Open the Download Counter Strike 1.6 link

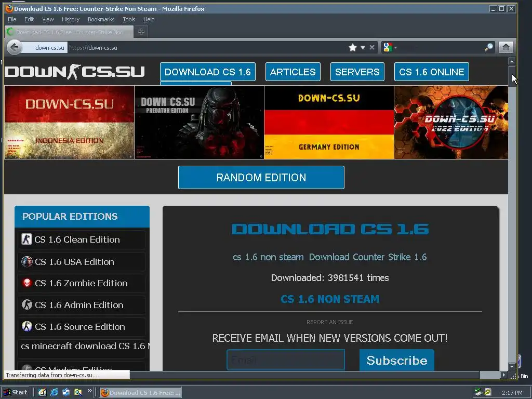pos(368,257)
